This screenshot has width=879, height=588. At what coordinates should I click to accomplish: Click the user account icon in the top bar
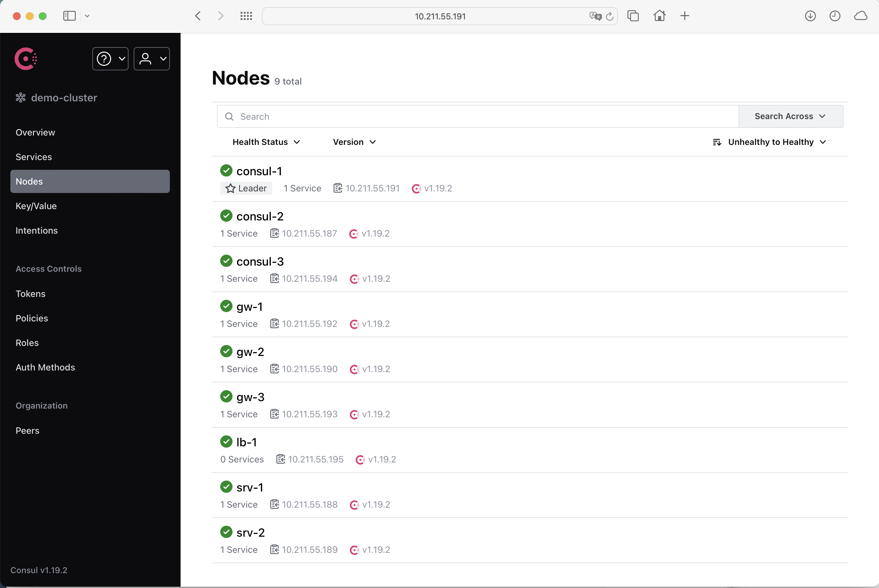(150, 58)
